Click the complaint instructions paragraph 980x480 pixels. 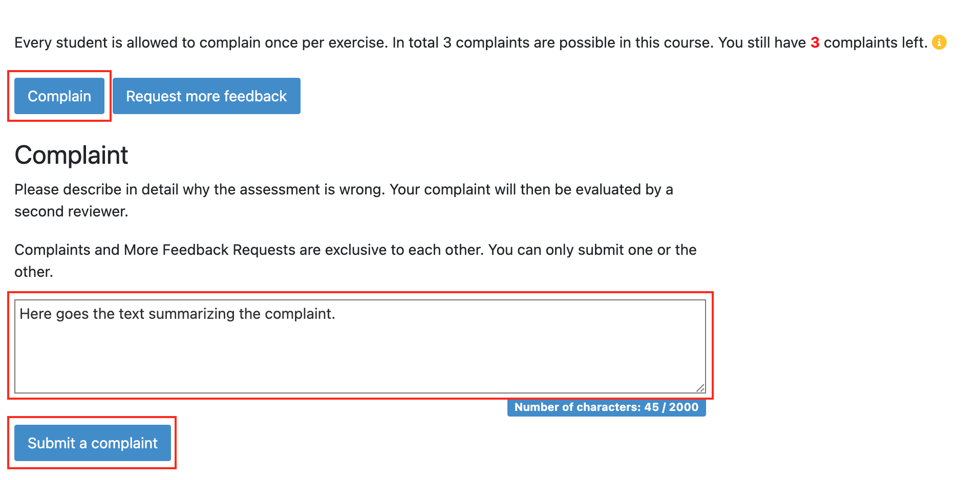(343, 200)
